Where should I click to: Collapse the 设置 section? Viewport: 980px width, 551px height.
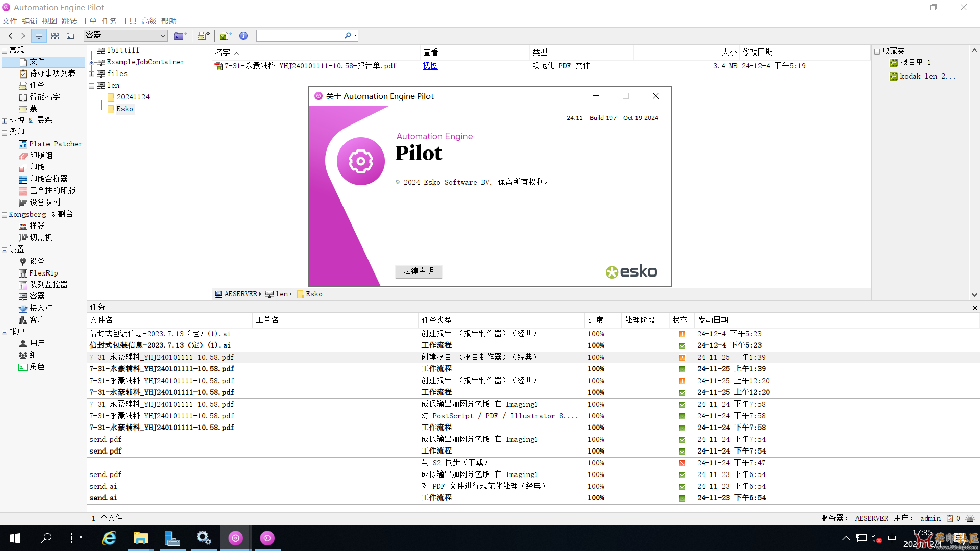tap(4, 250)
